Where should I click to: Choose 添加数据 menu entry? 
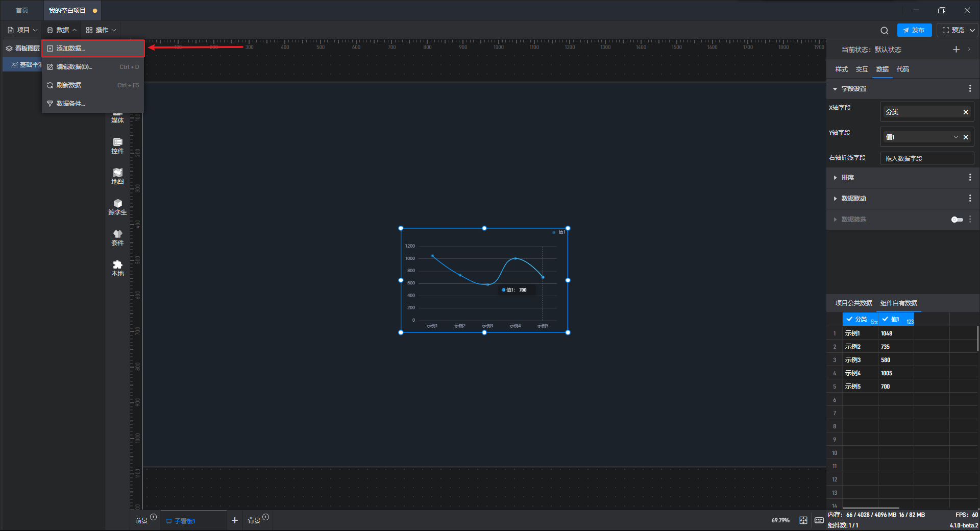pyautogui.click(x=93, y=49)
